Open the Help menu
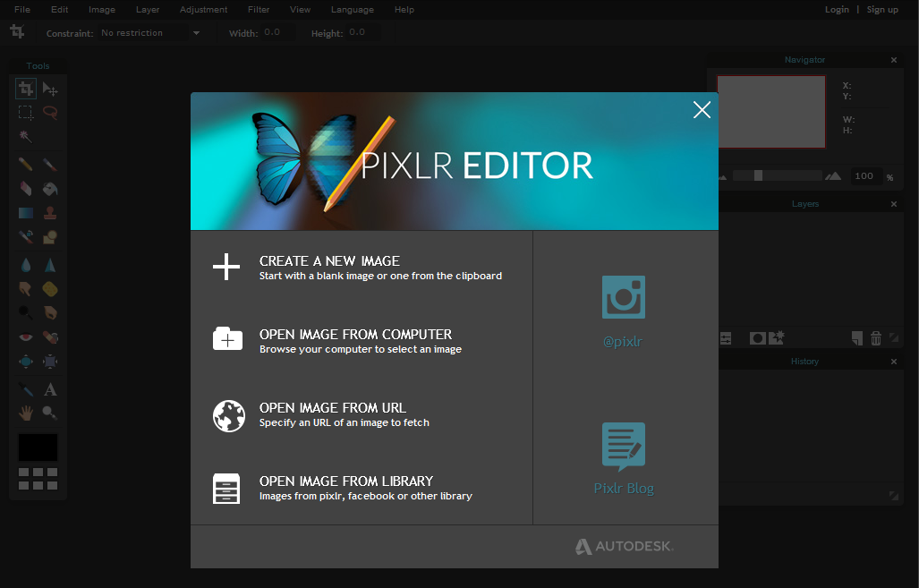 tap(404, 9)
